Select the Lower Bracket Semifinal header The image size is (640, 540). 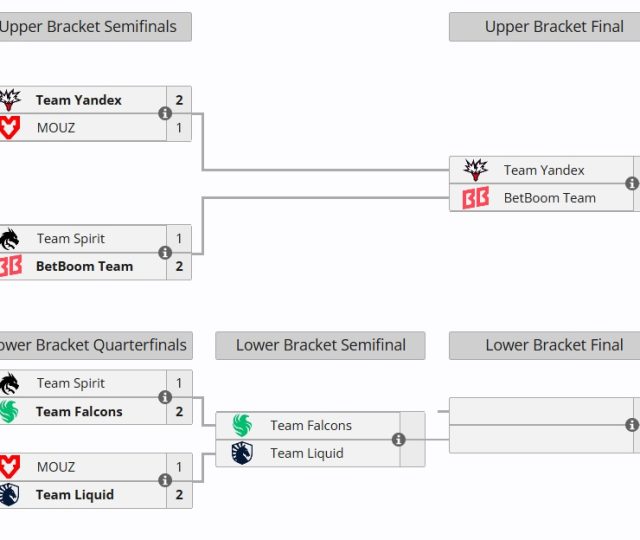coord(320,346)
